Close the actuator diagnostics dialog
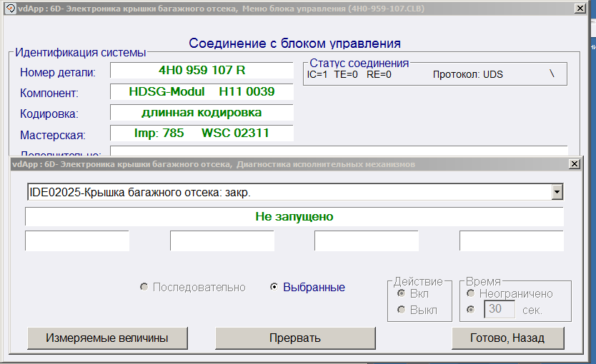The image size is (596, 364). click(x=573, y=163)
